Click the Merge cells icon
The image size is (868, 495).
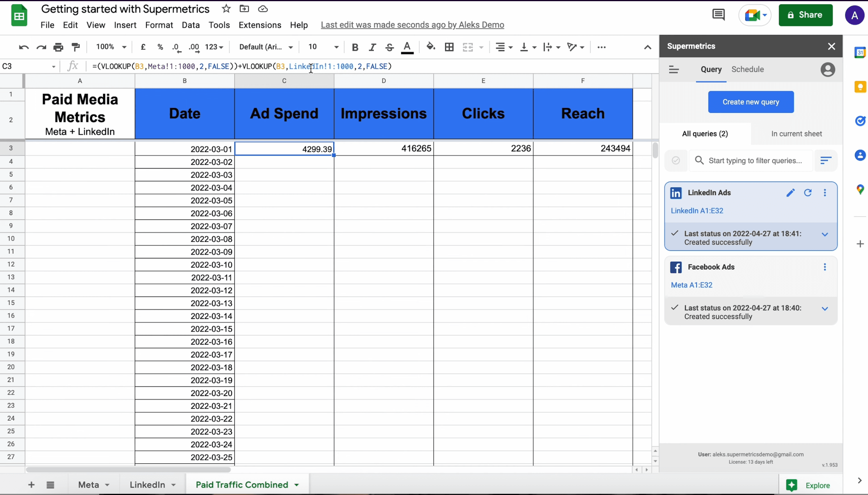468,47
